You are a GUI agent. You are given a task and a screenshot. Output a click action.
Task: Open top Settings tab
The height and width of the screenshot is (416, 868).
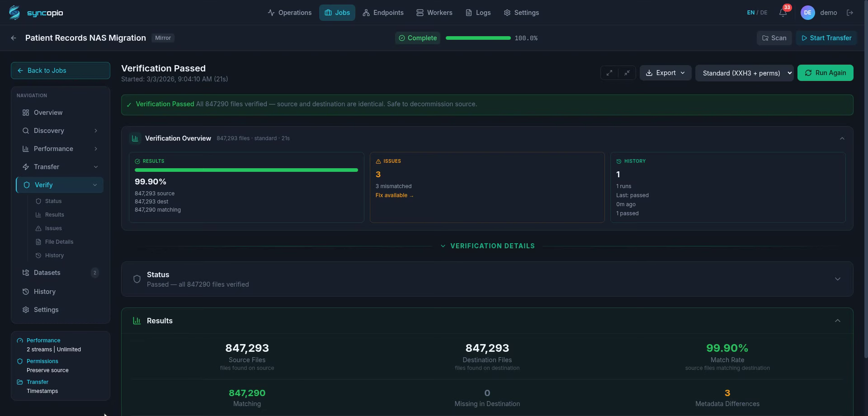[521, 13]
